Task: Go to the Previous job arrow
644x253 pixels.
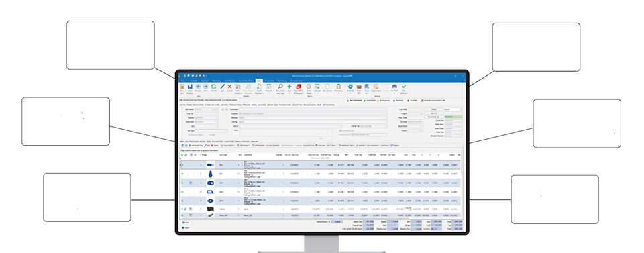Action: tap(199, 87)
